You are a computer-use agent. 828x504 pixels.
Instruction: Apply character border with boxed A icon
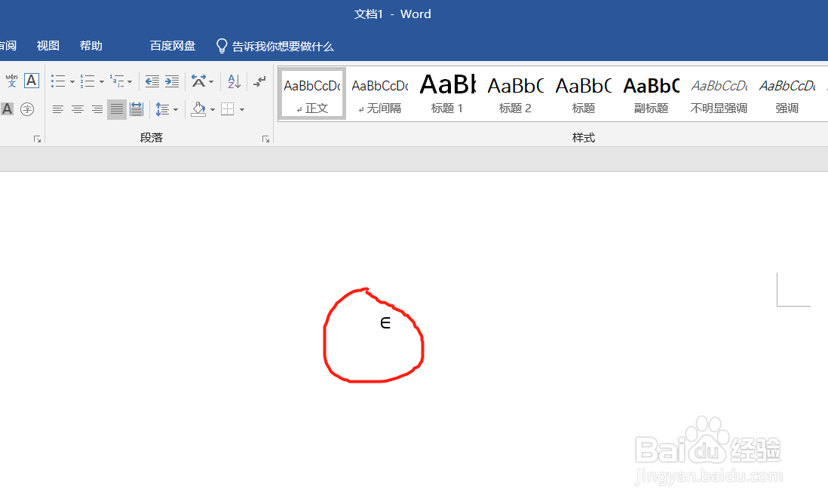tap(32, 81)
